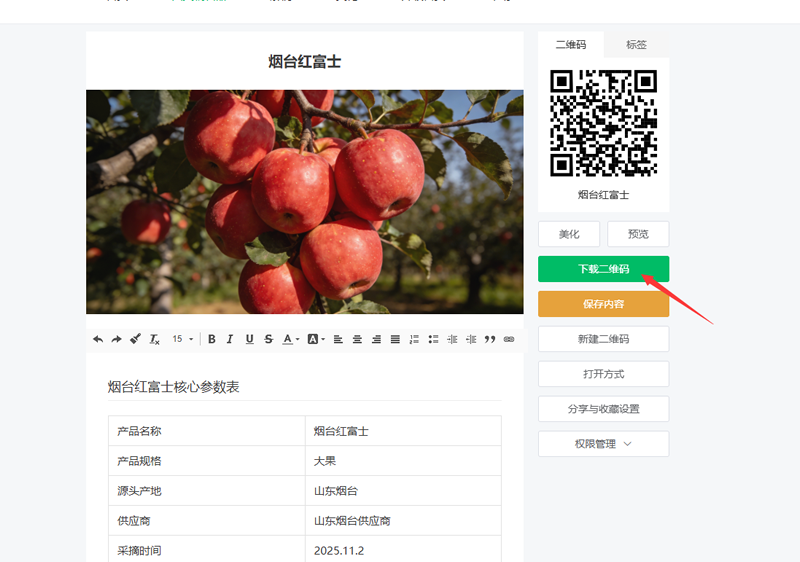Screen dimensions: 800x562
Task: Clear formatting with the Tx icon
Action: tap(155, 339)
